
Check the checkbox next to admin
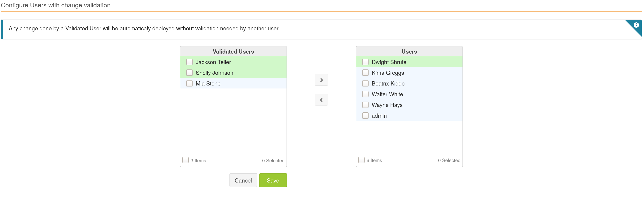point(365,115)
